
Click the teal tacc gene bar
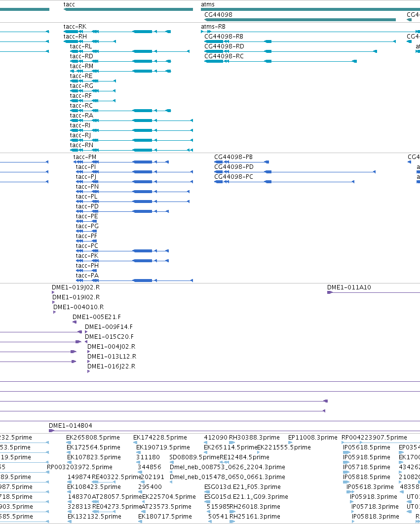point(128,9)
